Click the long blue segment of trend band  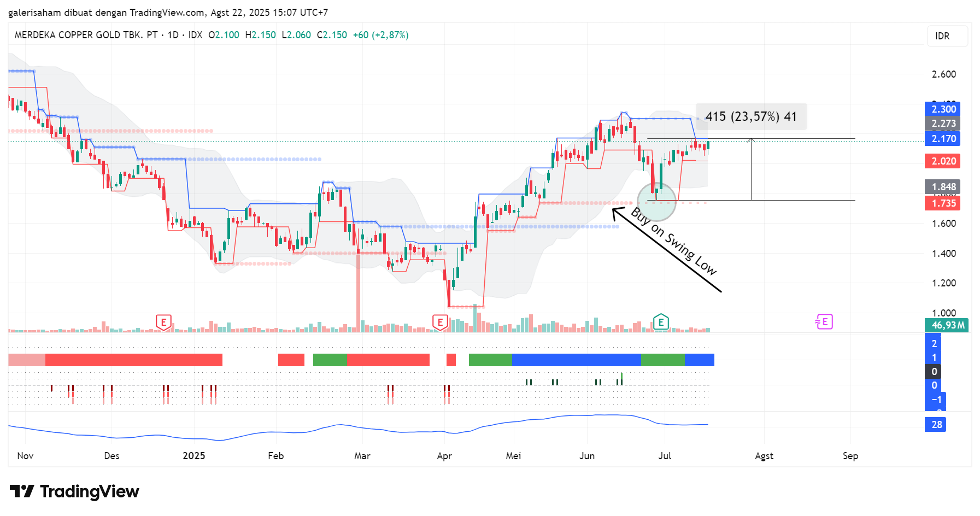click(x=576, y=360)
